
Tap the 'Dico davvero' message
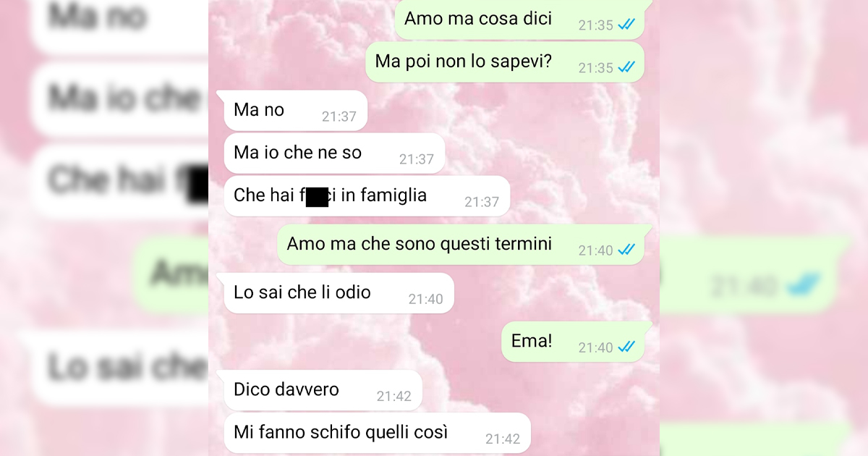point(323,390)
